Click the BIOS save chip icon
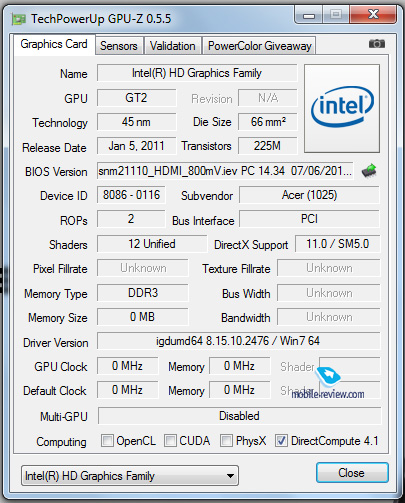Screen dimensions: 405x503 (x=369, y=171)
